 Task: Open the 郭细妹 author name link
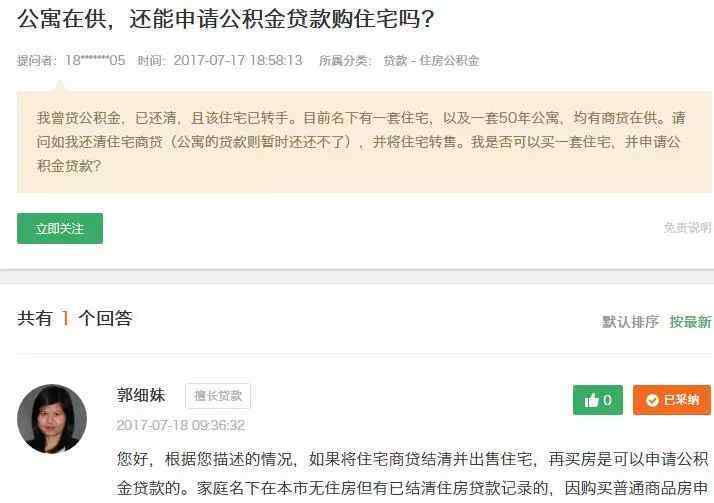click(141, 395)
